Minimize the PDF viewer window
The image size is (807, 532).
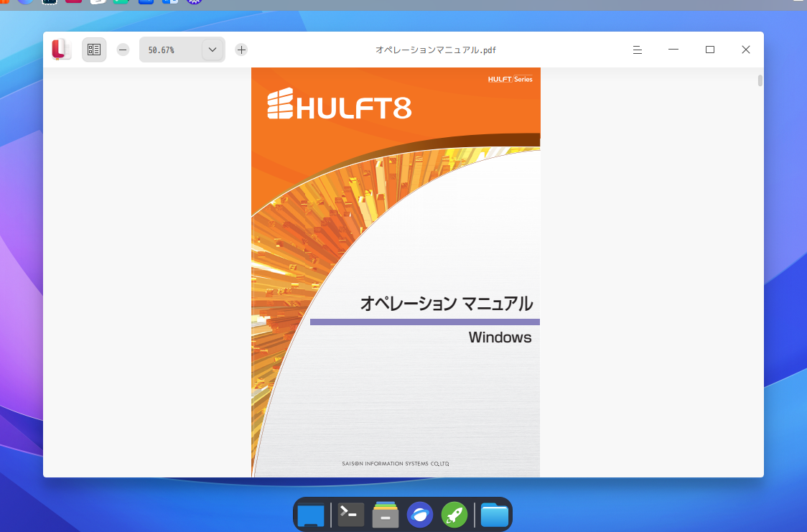673,50
